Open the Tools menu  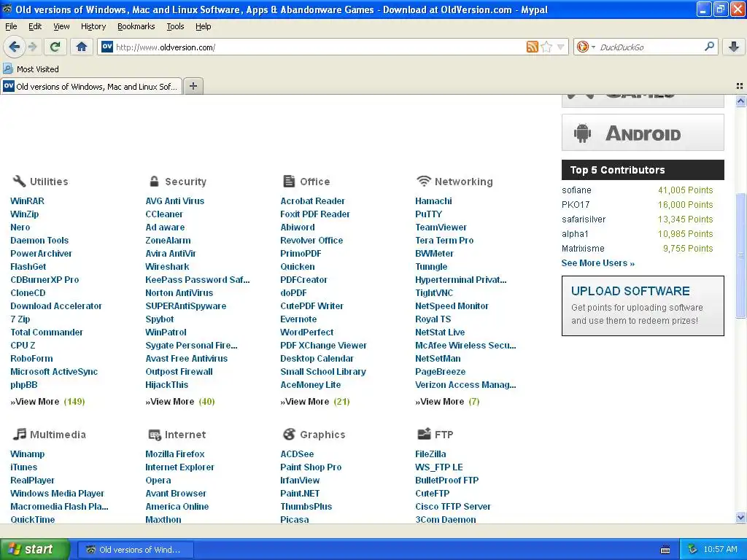point(175,26)
